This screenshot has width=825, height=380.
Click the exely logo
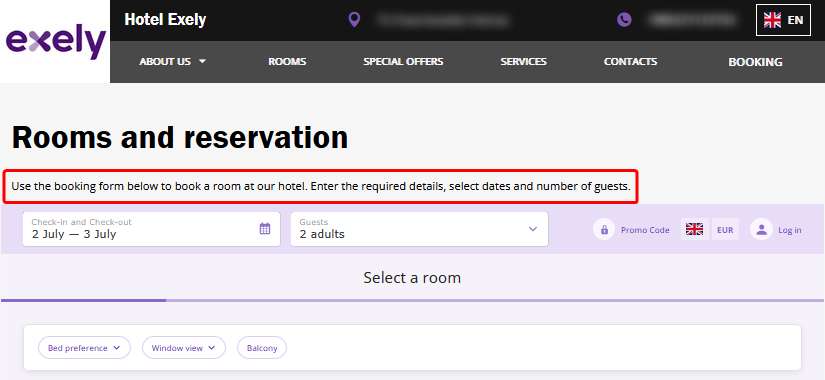55,41
